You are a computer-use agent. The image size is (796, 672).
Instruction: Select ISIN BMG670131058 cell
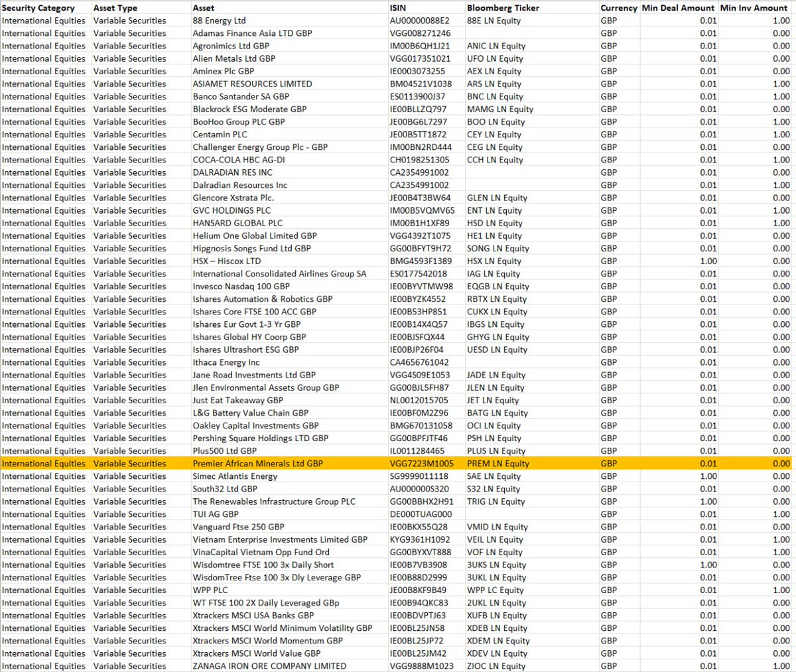421,426
